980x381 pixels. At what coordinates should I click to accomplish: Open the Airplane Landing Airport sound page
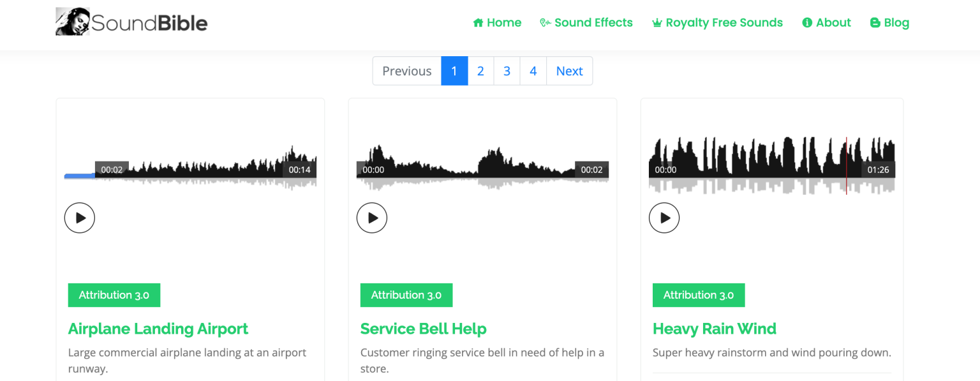158,329
